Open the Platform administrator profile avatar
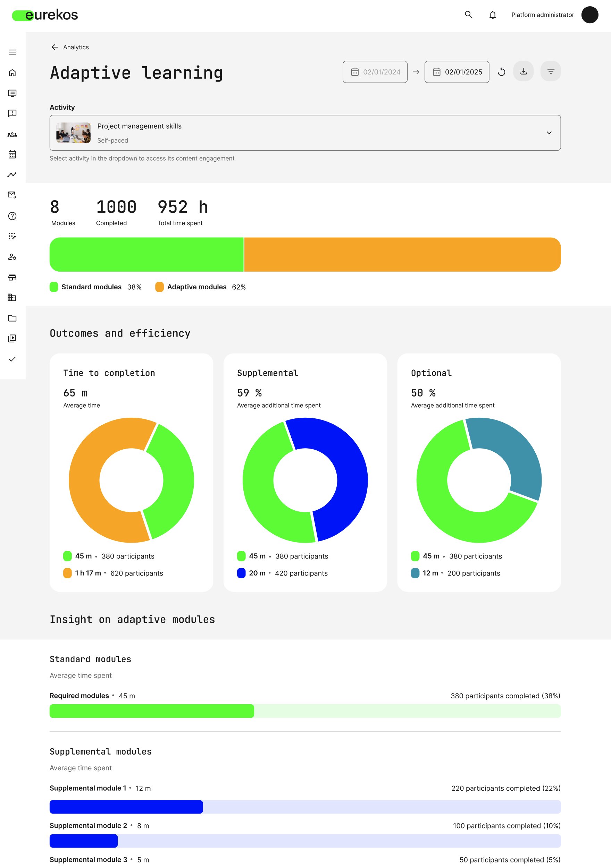Screen dimensions: 611x868 pos(589,15)
